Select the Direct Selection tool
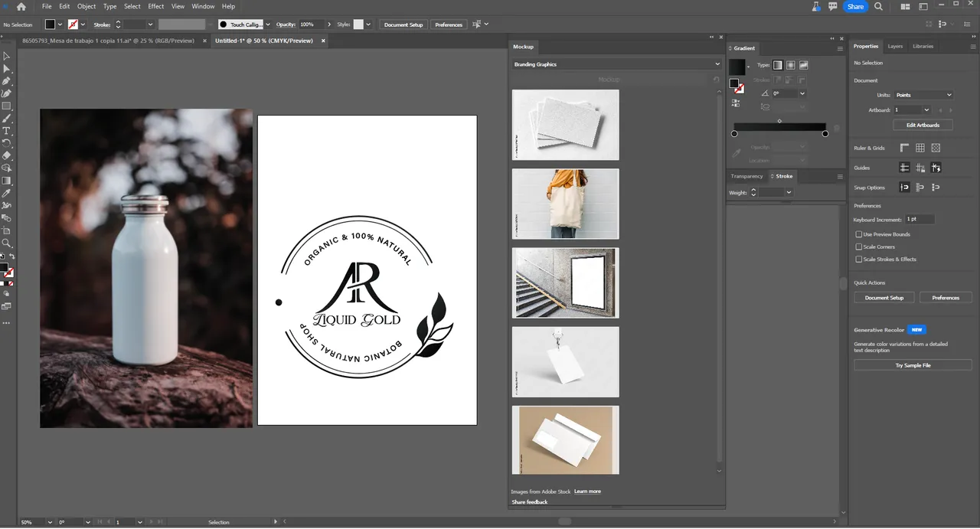This screenshot has height=529, width=980. [x=6, y=69]
